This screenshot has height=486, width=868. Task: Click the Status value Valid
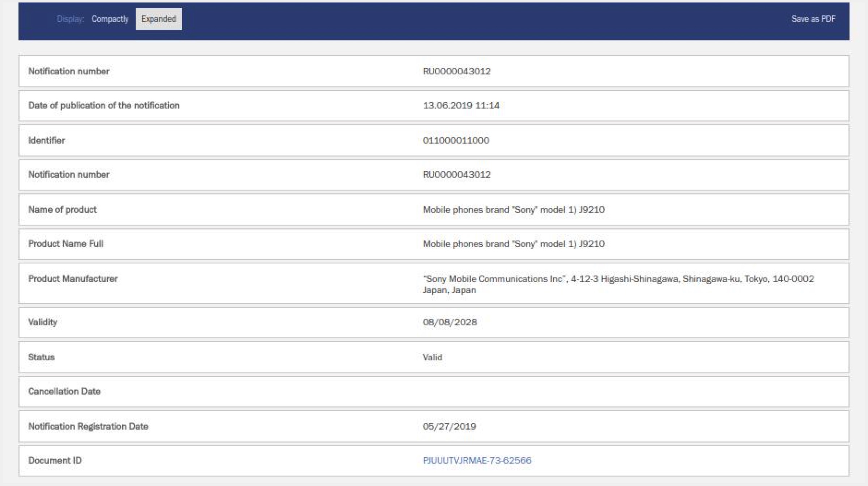pos(432,357)
